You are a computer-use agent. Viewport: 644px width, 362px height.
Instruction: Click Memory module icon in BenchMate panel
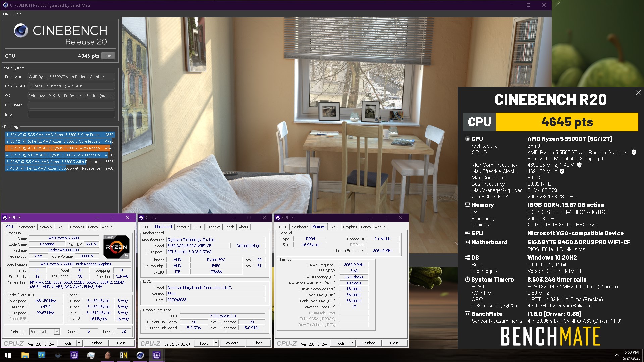click(467, 205)
